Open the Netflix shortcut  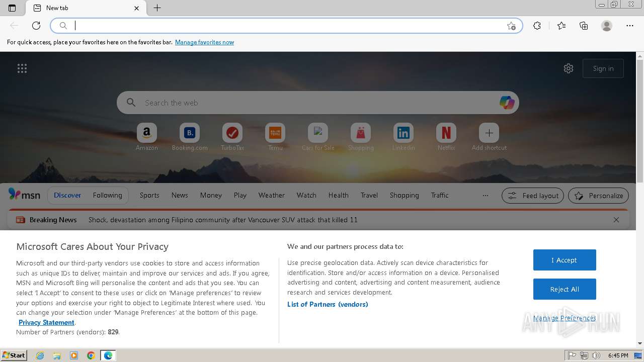pyautogui.click(x=446, y=137)
